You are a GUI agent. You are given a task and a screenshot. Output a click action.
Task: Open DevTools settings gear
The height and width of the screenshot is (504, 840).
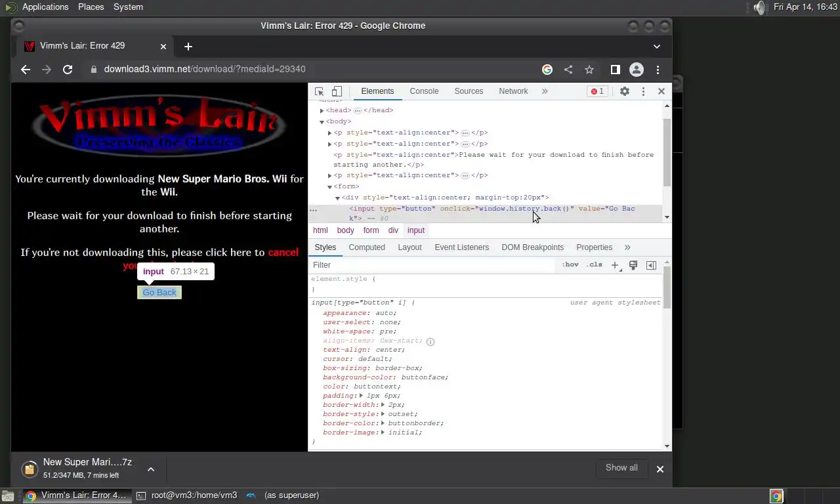click(x=625, y=91)
